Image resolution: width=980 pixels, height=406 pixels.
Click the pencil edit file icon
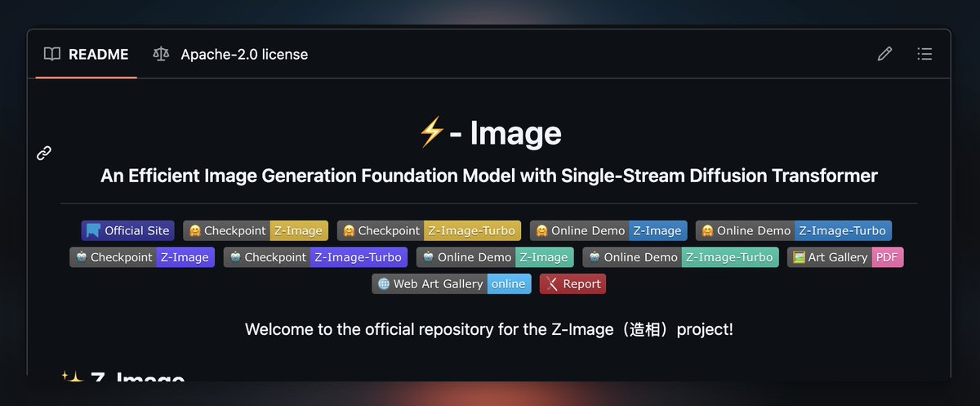pos(884,54)
